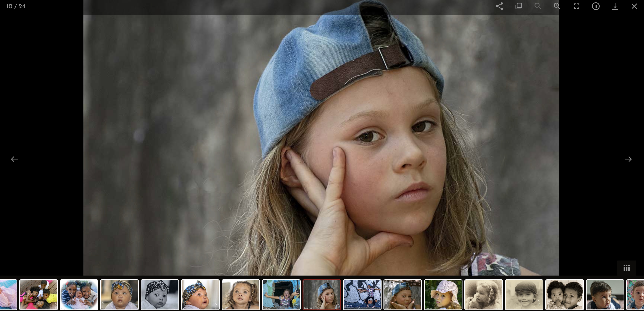Select the partially visible pink tutu thumbnail
The height and width of the screenshot is (311, 644).
[x=8, y=295]
